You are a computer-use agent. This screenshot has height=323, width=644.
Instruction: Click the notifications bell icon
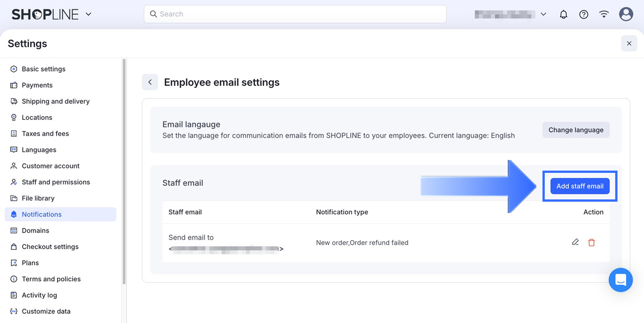point(564,14)
